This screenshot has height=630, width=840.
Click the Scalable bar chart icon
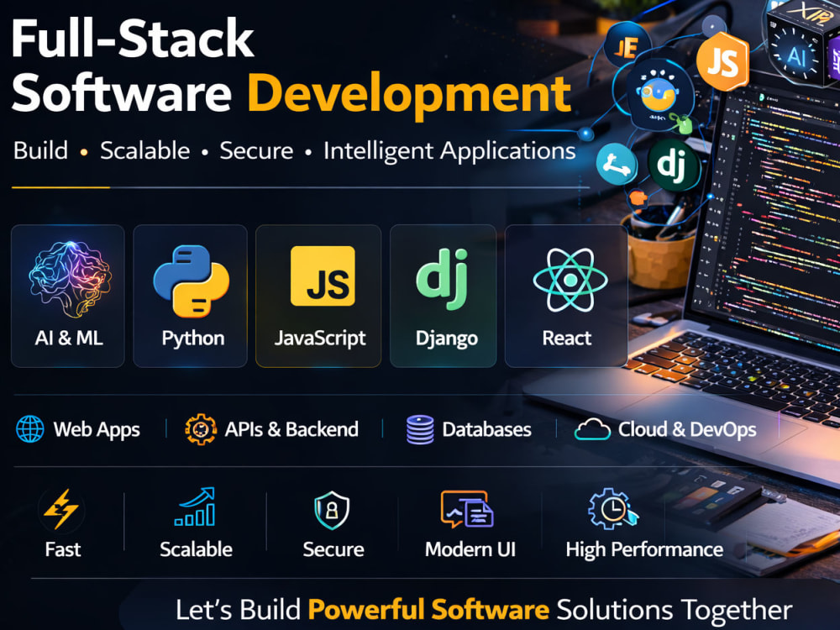click(195, 507)
